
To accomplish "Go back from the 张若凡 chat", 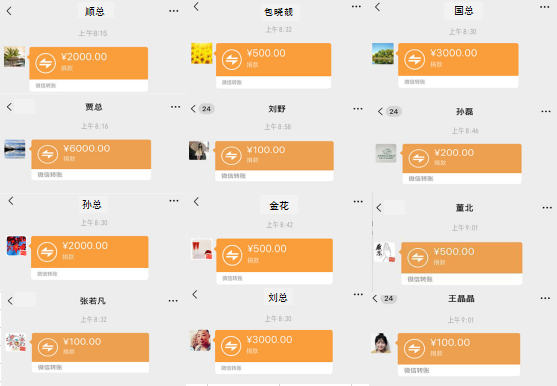I will coord(10,301).
